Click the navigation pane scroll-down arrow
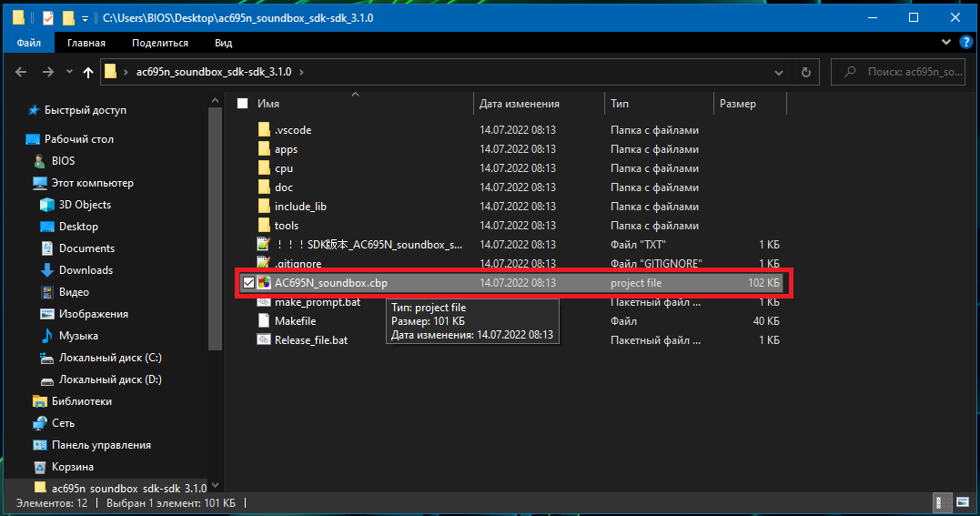 [x=215, y=485]
